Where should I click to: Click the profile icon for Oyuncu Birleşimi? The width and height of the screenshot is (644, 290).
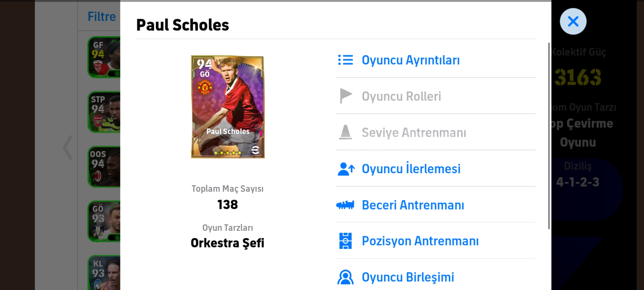tap(345, 277)
